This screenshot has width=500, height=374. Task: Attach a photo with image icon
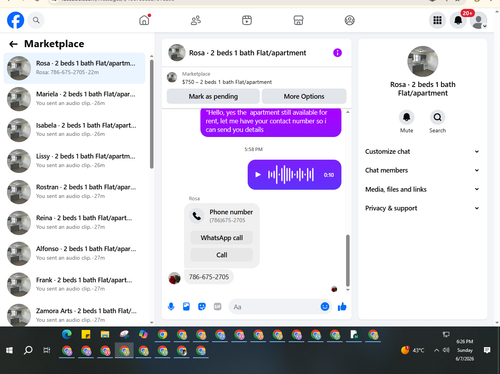click(x=186, y=307)
